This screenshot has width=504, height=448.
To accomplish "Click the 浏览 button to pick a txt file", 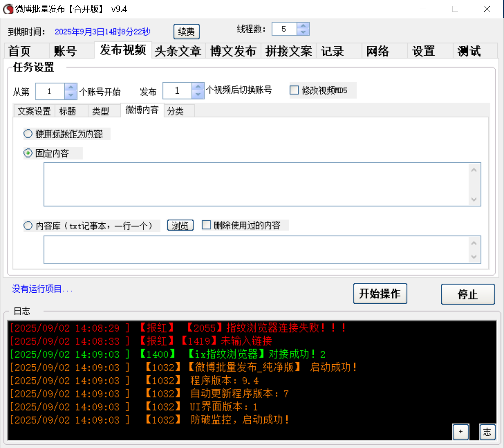I will tap(180, 225).
